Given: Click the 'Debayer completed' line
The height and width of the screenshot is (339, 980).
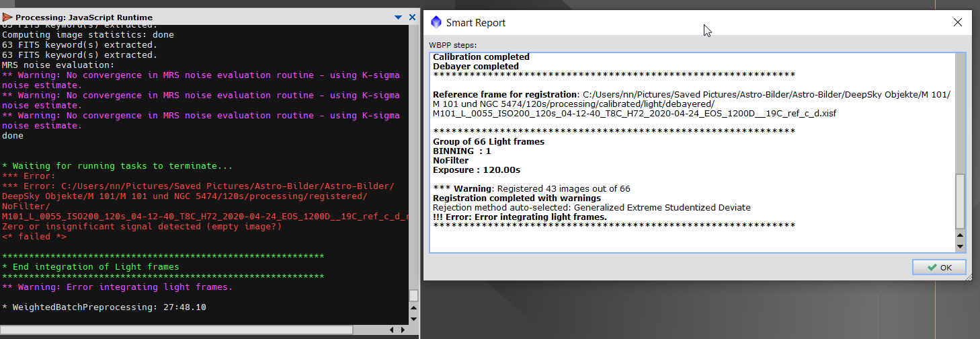Looking at the screenshot, I should pyautogui.click(x=476, y=67).
